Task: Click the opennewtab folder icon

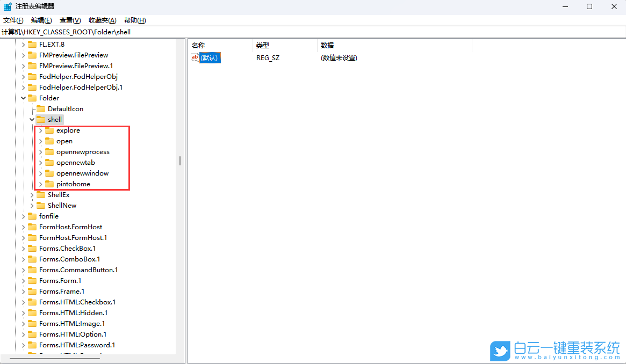Action: coord(49,162)
